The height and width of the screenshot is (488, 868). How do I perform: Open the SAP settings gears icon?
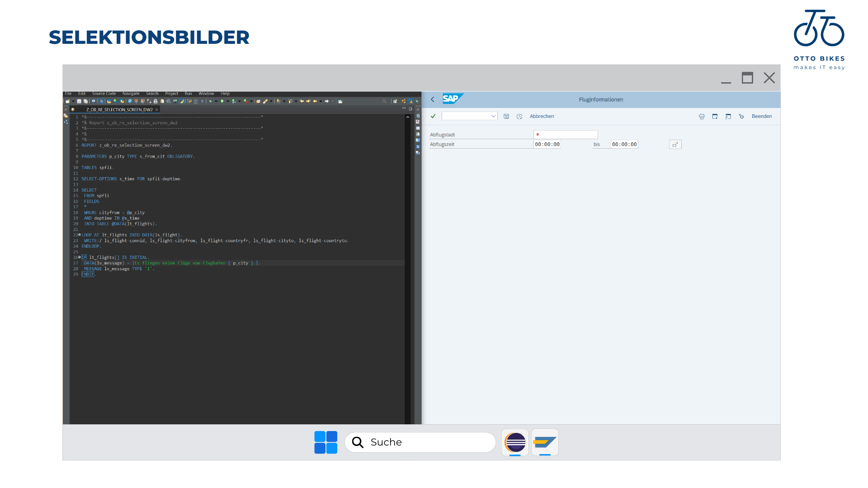pos(741,117)
